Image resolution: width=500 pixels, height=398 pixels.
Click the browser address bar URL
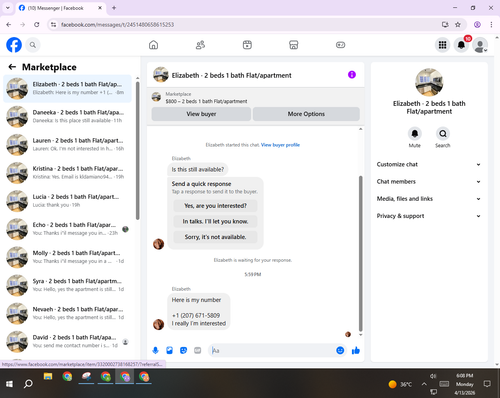(117, 24)
